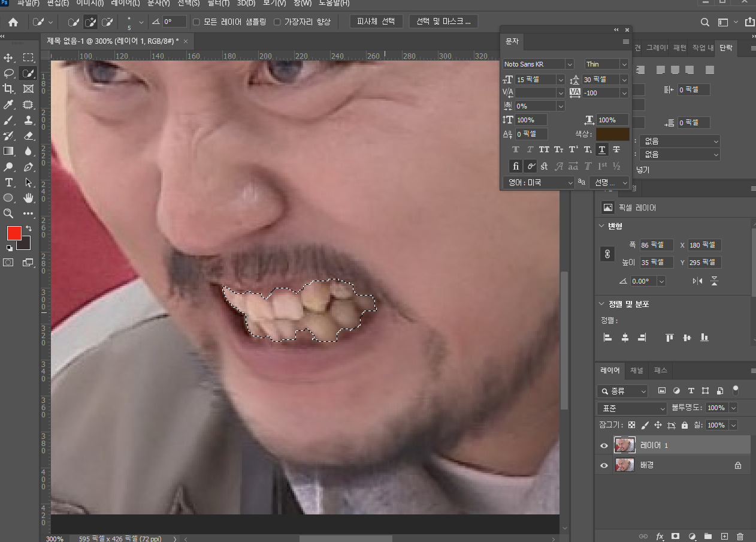Viewport: 756px width, 542px height.
Task: Swap foreground and background colors
Action: (x=28, y=228)
